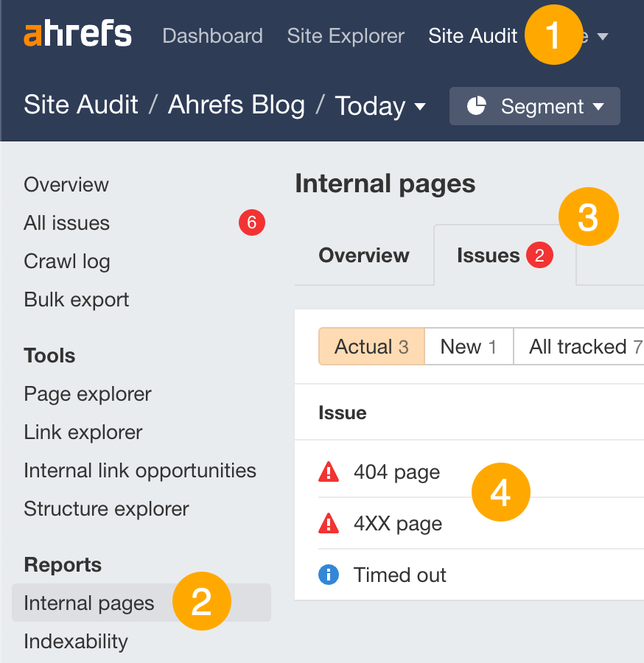Open the Site Explorer menu item
The width and height of the screenshot is (644, 663).
(346, 35)
